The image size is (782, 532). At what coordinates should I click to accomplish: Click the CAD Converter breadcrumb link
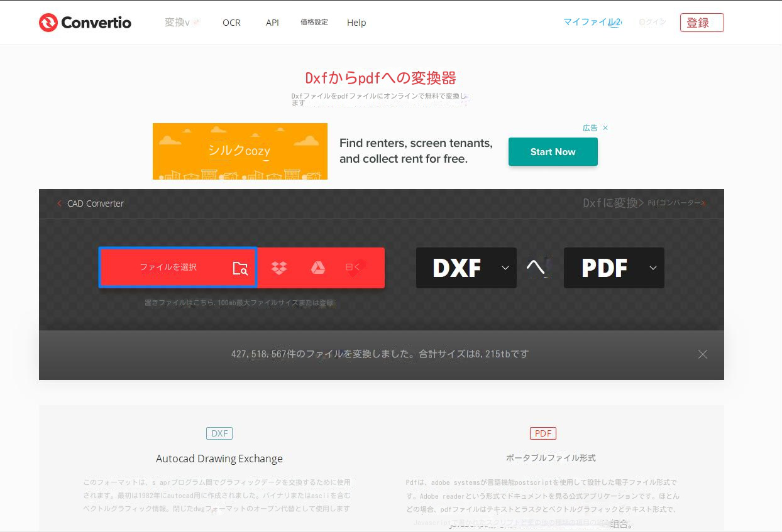pos(96,204)
